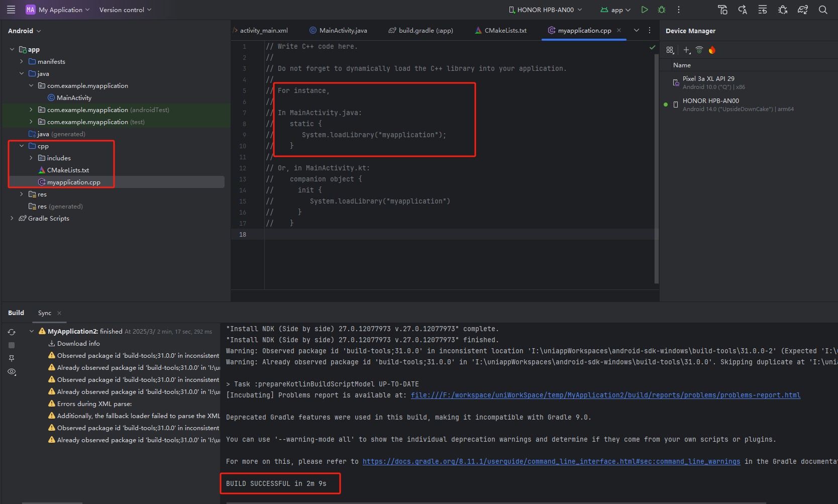Click the editor vertical scrollbar
Image resolution: width=838 pixels, height=504 pixels.
pos(656,166)
